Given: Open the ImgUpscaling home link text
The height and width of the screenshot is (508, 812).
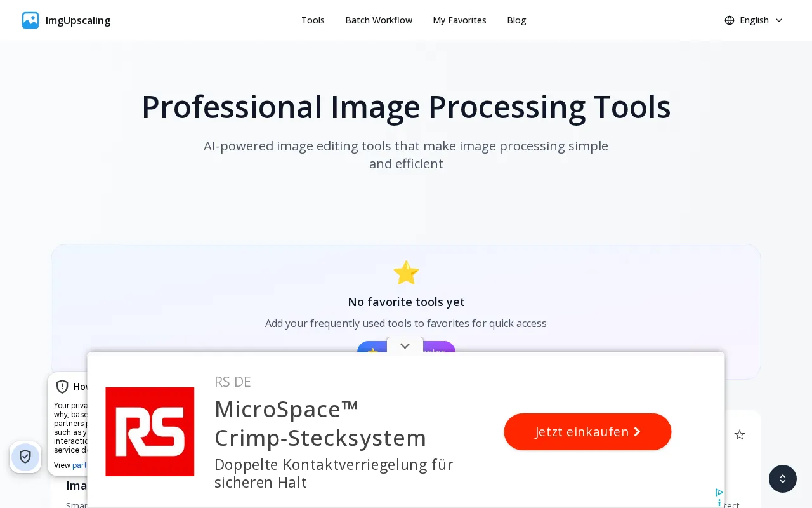Looking at the screenshot, I should (x=78, y=20).
